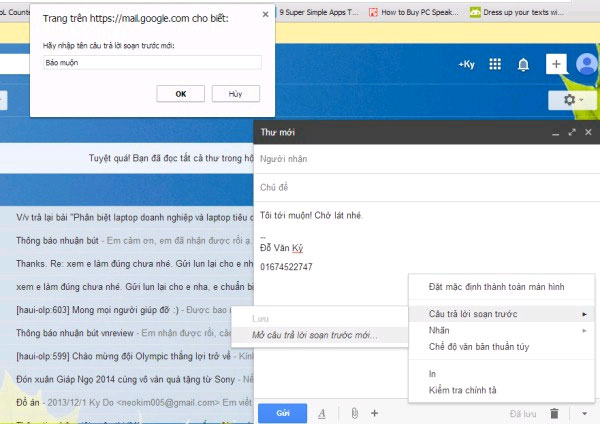600x424 pixels.
Task: Open email 'Thông báo nhuận bút - Em cảm ơn'
Action: (x=127, y=241)
